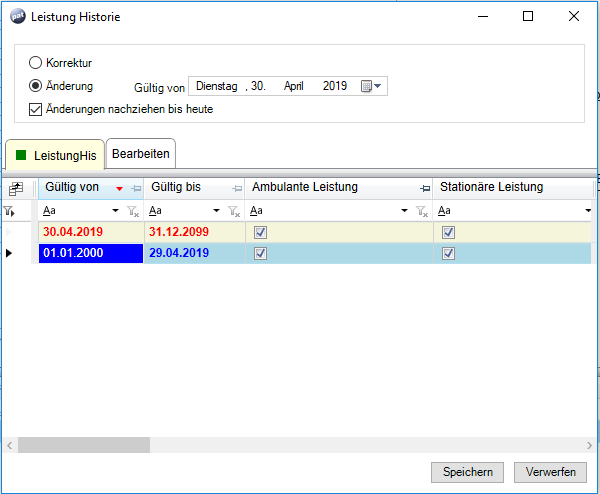The height and width of the screenshot is (494, 600).
Task: Minimize the Leistung Historie window
Action: coord(483,16)
